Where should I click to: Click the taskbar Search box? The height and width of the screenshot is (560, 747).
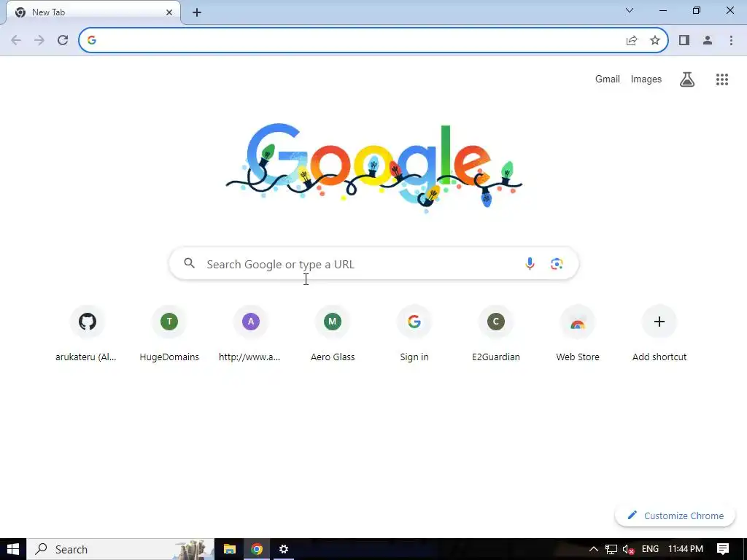pyautogui.click(x=120, y=549)
